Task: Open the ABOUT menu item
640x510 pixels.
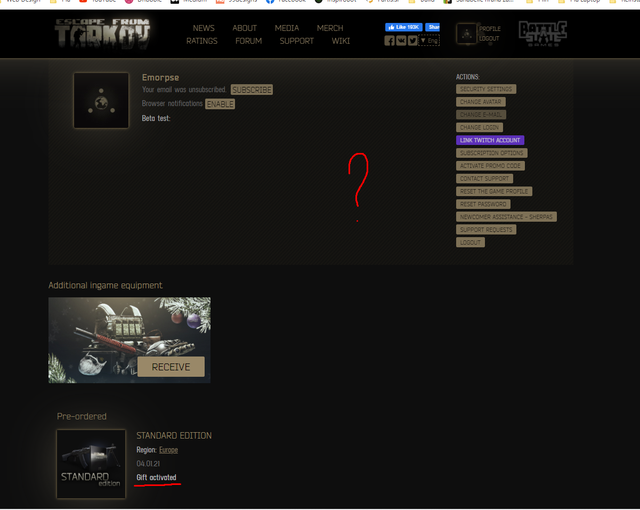Action: 244,28
